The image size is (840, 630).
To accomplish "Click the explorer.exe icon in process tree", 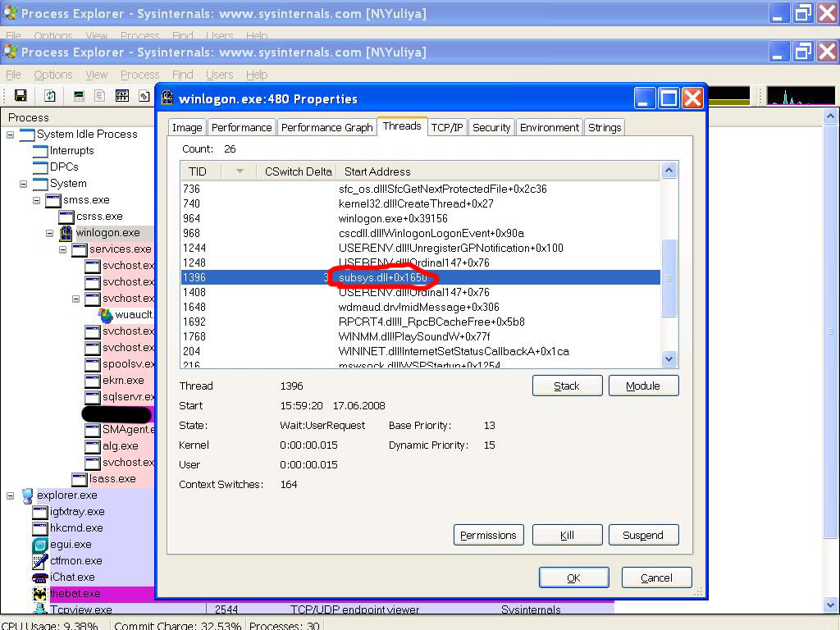I will 27,495.
